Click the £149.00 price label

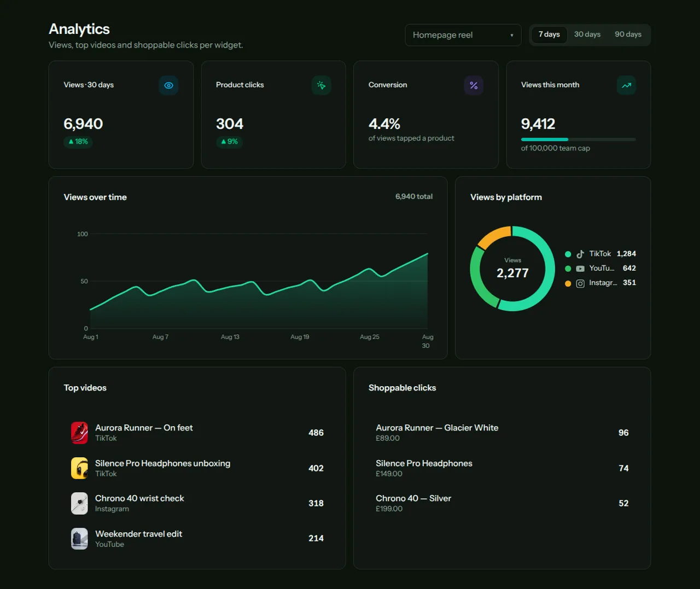point(389,474)
